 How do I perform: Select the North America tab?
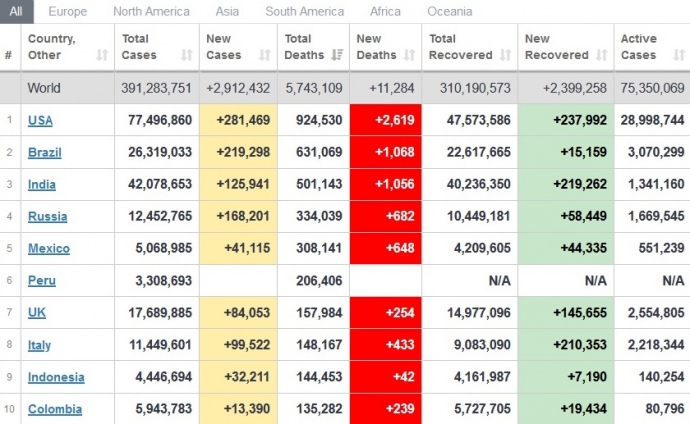tap(151, 12)
